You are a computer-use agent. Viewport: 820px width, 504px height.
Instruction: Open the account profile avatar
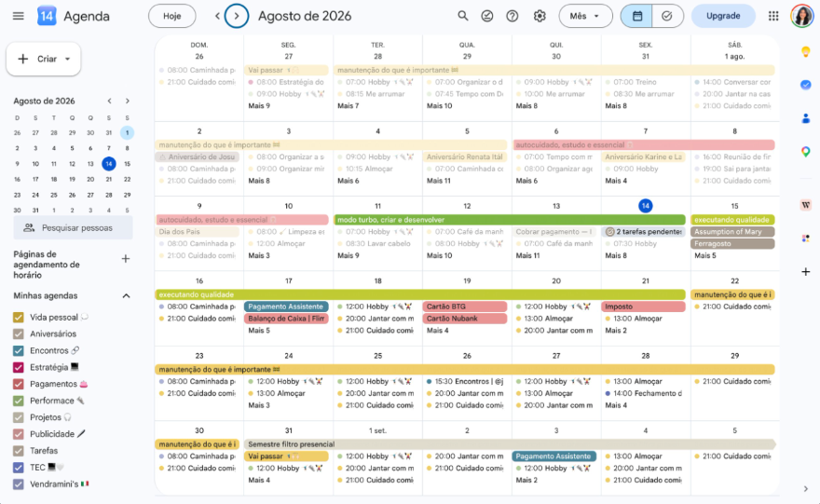point(801,16)
